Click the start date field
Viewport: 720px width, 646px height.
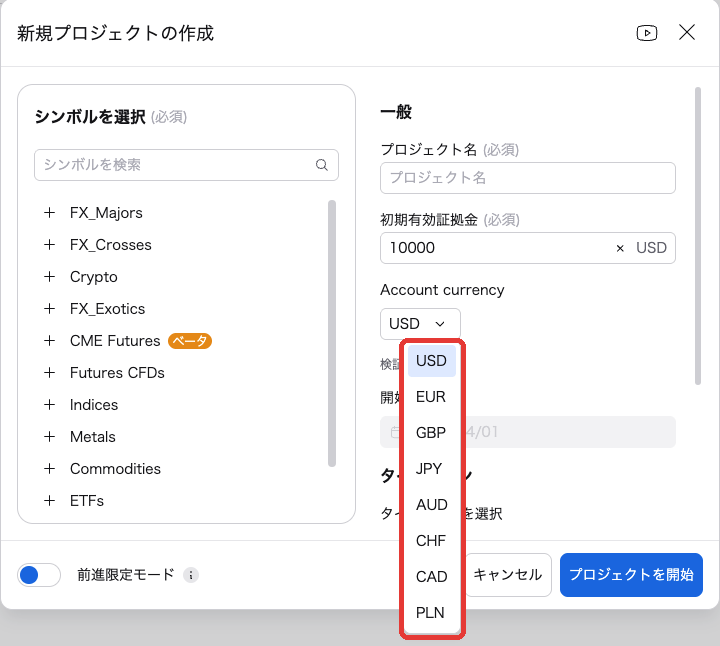(528, 432)
